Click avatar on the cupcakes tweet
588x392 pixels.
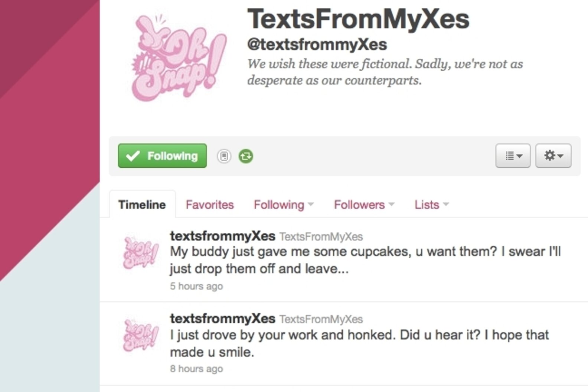[x=140, y=252]
